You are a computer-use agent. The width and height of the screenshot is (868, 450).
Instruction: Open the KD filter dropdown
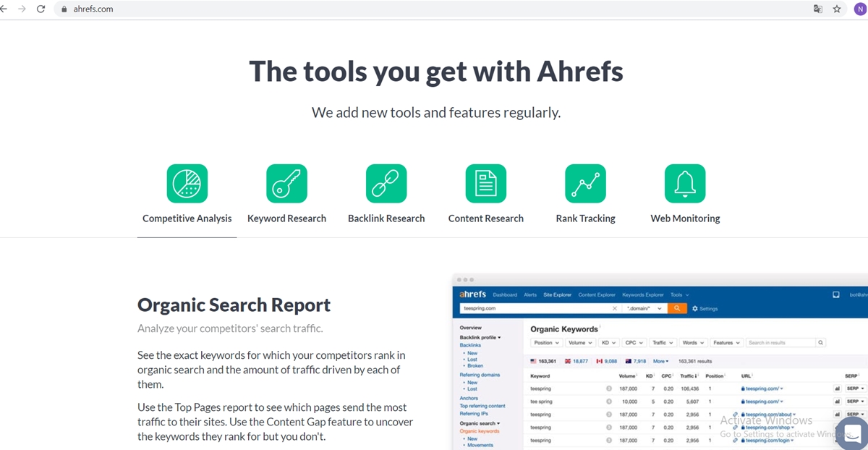click(x=609, y=343)
